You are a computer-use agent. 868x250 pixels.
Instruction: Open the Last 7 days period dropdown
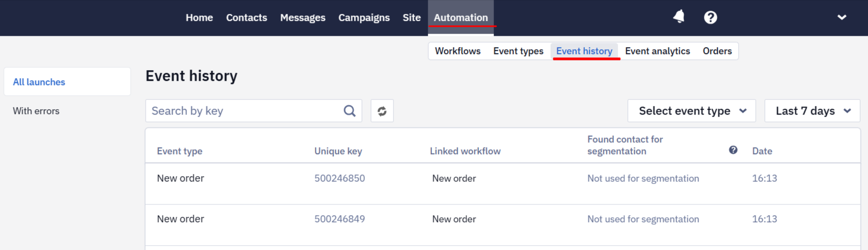click(x=812, y=111)
